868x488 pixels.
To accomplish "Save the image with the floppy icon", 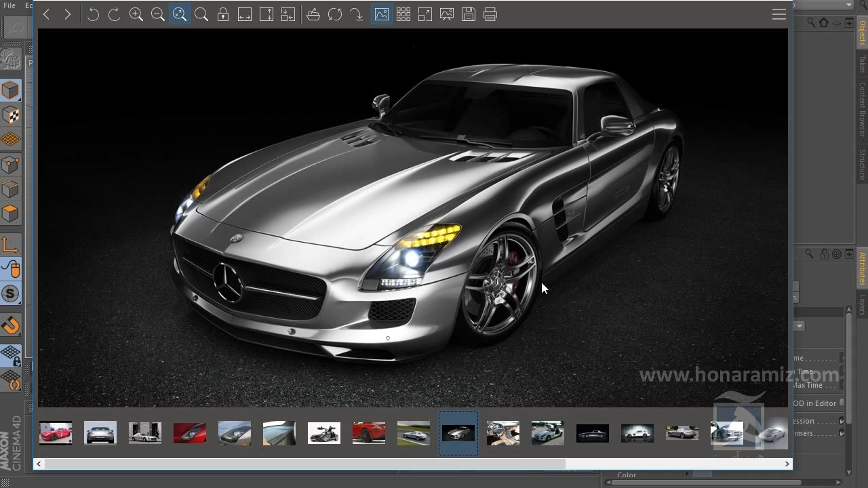I will 469,14.
